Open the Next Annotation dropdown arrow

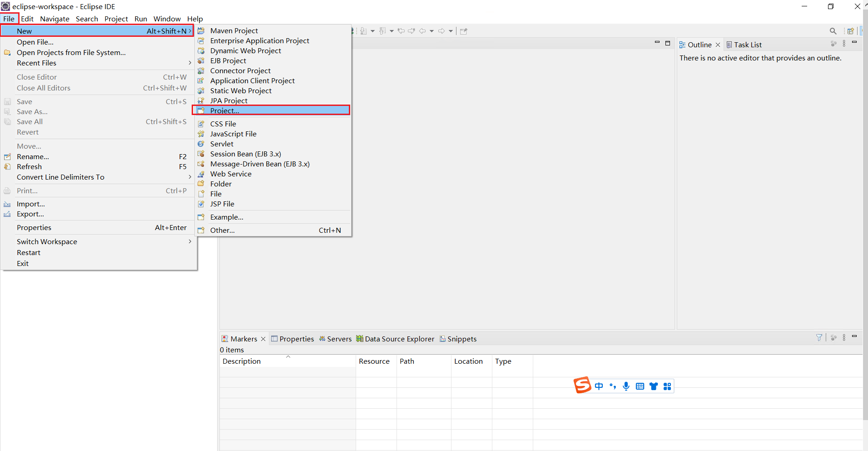tap(372, 31)
